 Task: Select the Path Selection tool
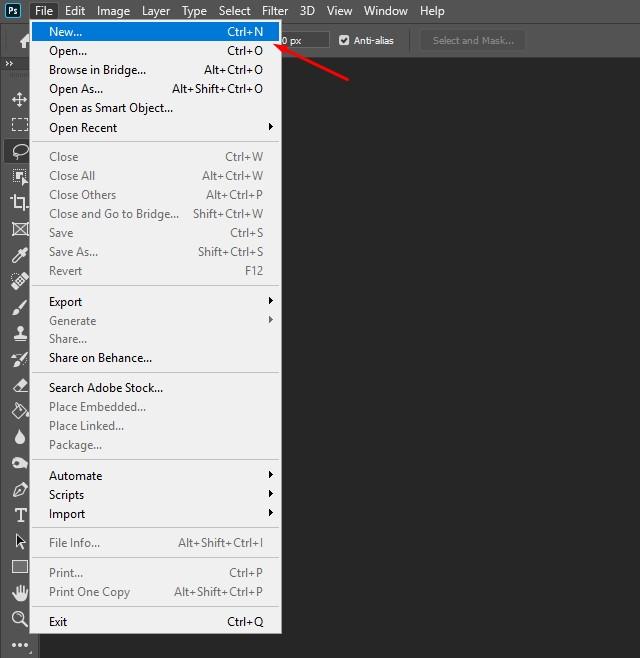(x=20, y=541)
